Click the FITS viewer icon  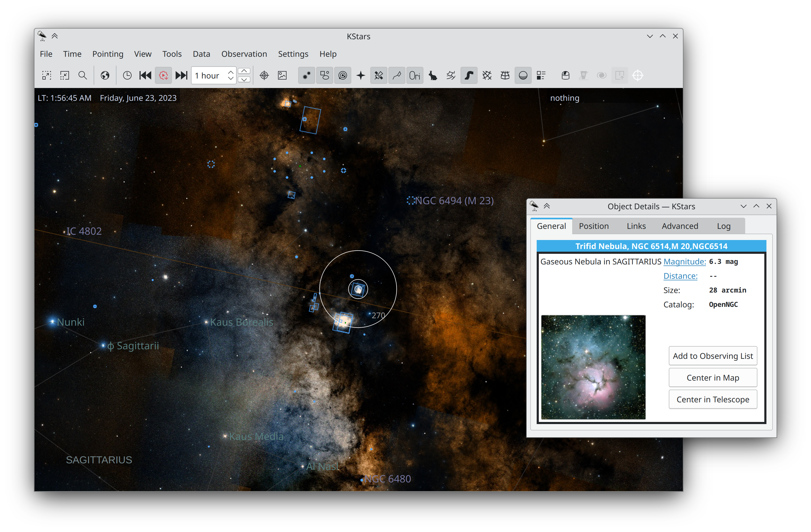[283, 75]
